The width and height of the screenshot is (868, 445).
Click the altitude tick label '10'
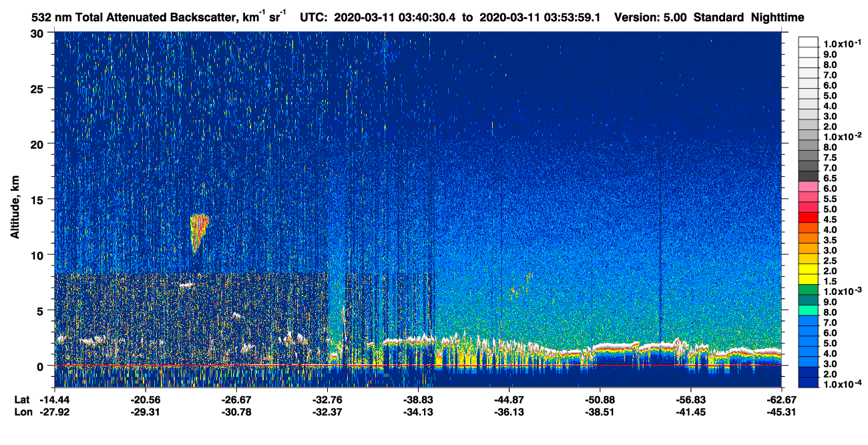click(39, 255)
